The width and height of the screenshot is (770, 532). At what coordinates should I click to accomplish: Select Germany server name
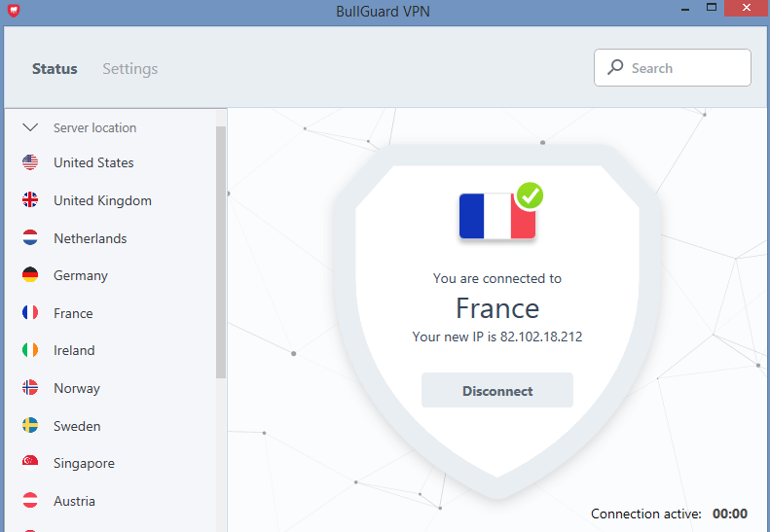pos(81,276)
